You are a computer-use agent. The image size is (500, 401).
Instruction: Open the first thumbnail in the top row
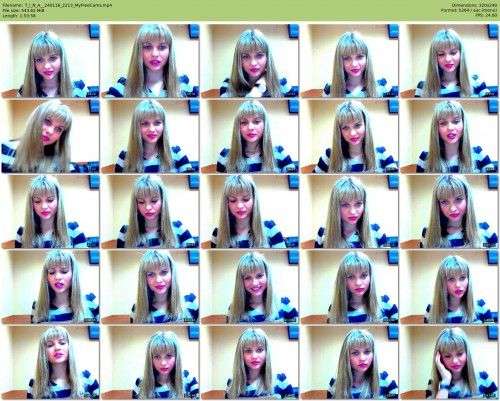click(x=51, y=61)
